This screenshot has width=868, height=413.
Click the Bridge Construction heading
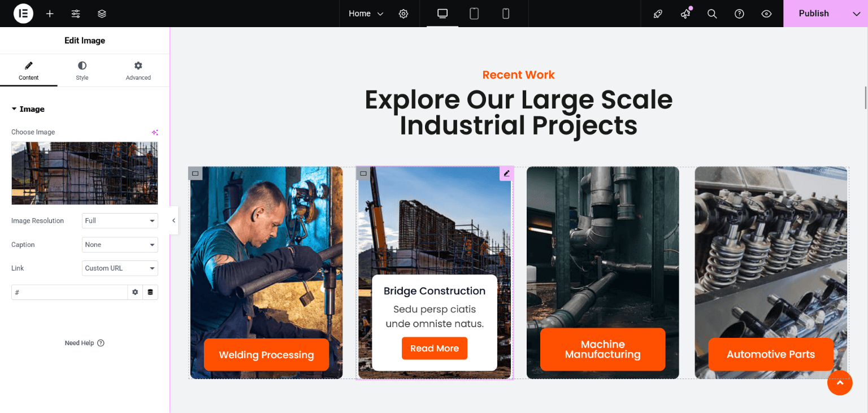pyautogui.click(x=435, y=291)
